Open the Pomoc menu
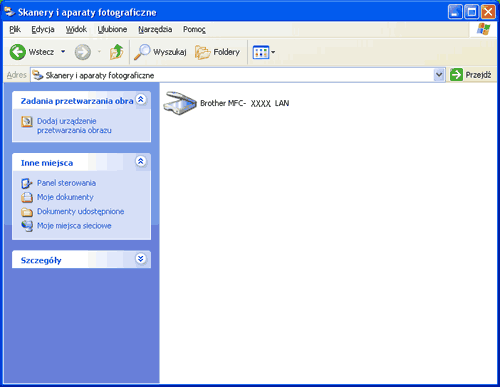The width and height of the screenshot is (500, 387). [x=194, y=29]
